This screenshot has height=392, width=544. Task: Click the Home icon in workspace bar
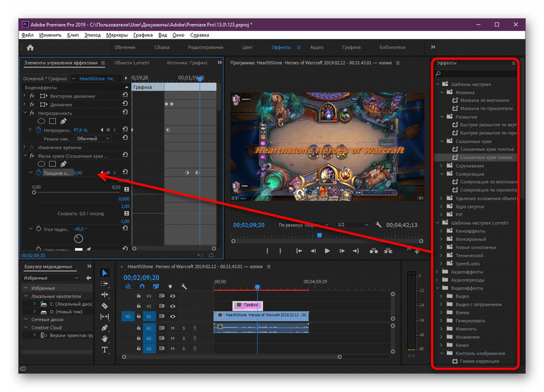(x=30, y=47)
